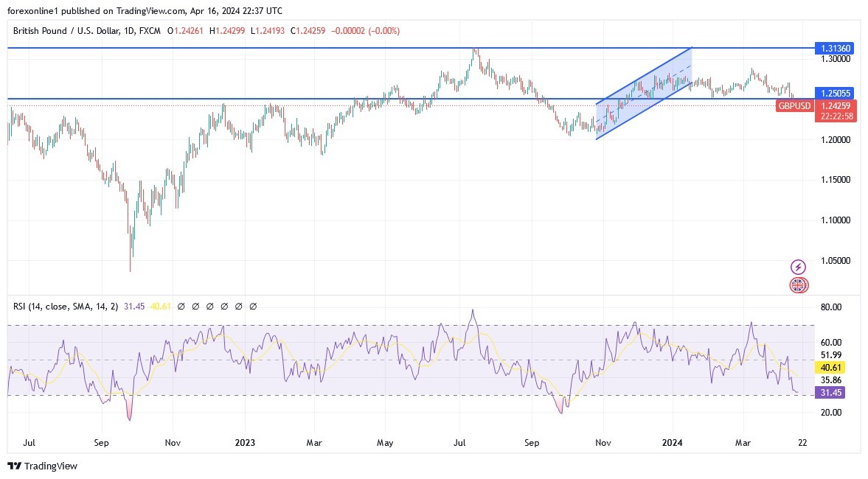The height and width of the screenshot is (479, 868).
Task: Click the RSI (14, close, SMA, 14, 2) legend
Action: coord(66,307)
